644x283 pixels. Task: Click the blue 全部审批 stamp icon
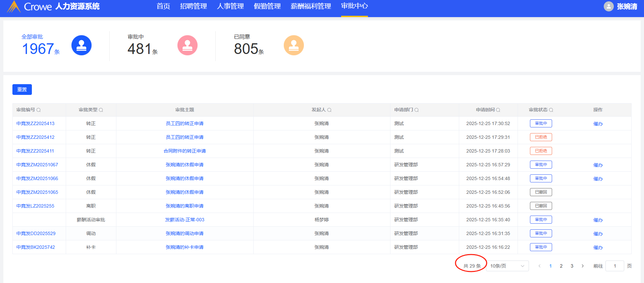[x=82, y=45]
